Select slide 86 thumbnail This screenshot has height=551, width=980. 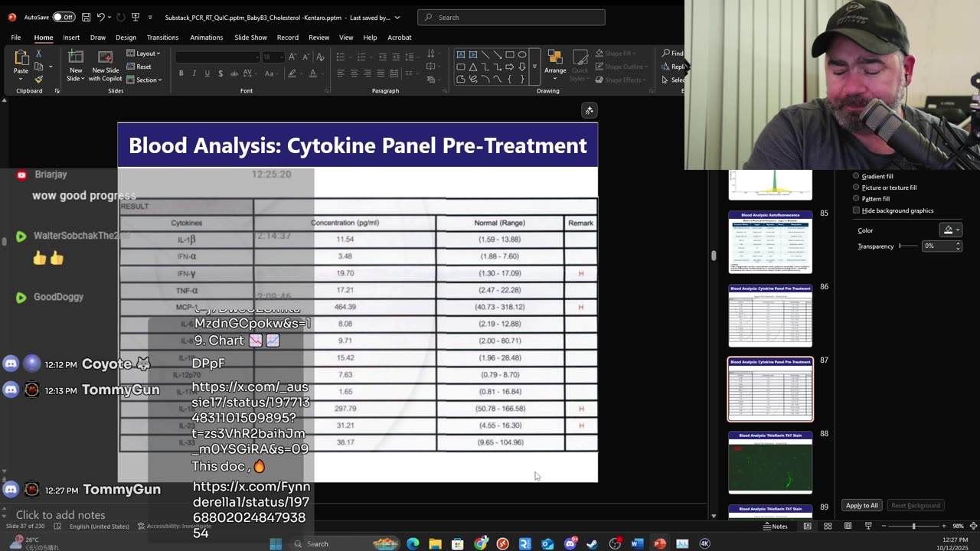pos(770,315)
